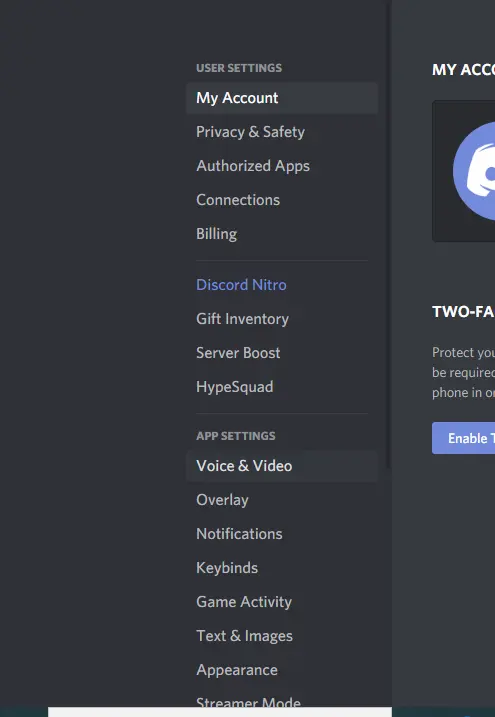The height and width of the screenshot is (717, 495).
Task: Click the Discord avatar icon
Action: point(474,171)
